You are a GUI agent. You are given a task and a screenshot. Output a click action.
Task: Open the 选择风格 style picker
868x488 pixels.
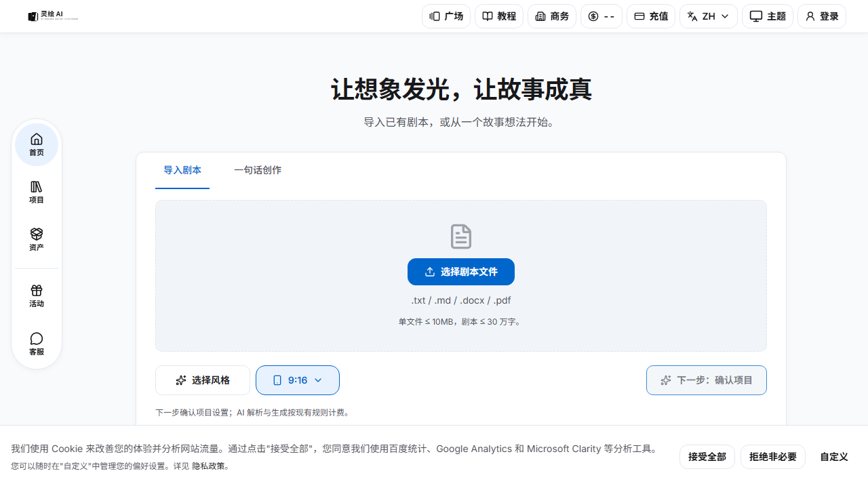[x=203, y=380]
